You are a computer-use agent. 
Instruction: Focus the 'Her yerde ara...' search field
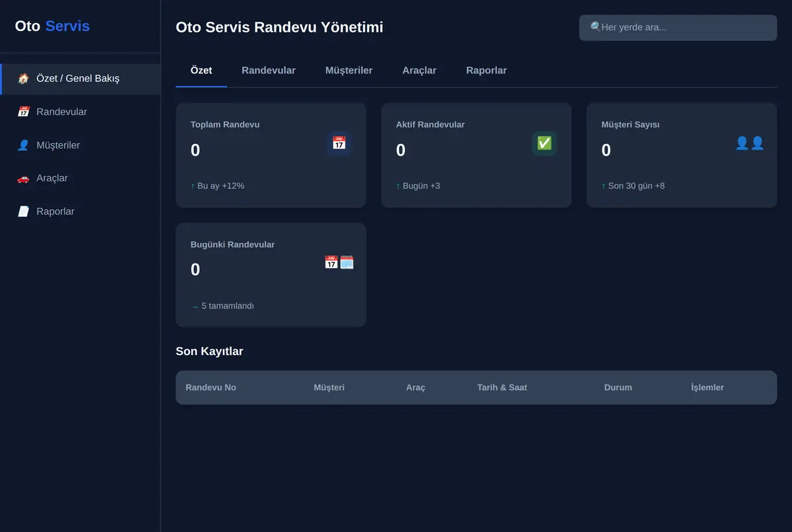(x=678, y=28)
